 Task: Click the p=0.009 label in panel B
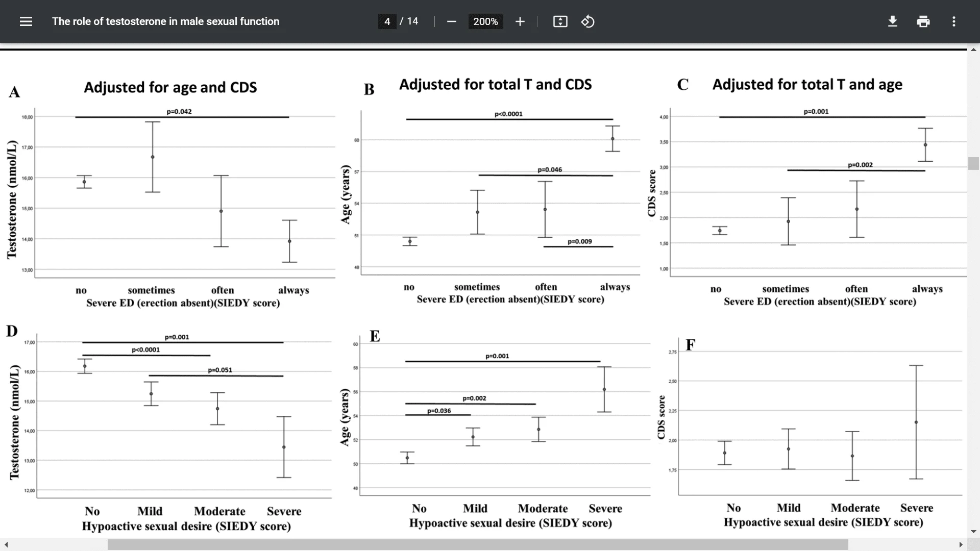click(580, 241)
